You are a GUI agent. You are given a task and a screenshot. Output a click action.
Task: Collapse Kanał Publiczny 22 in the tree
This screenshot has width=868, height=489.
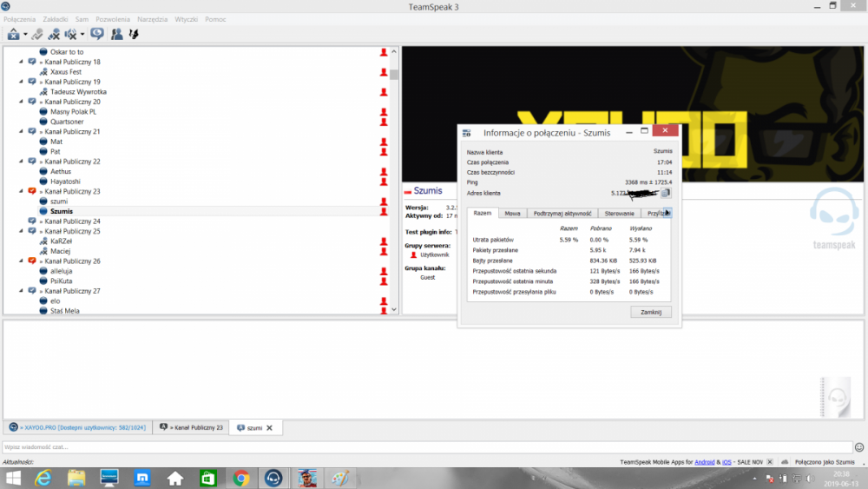coord(21,162)
